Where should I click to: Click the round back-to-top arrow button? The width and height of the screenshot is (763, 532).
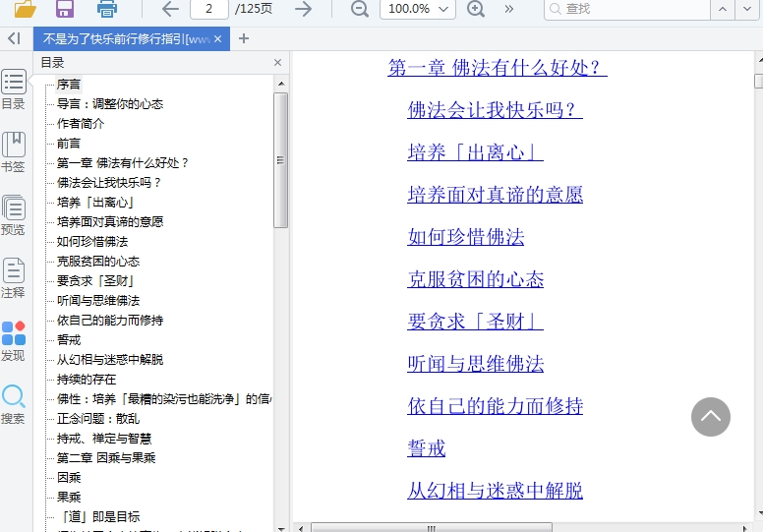click(711, 417)
